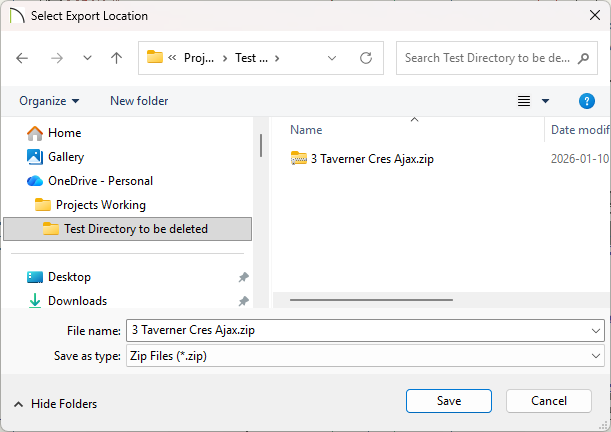Open the Save as type dropdown
The image size is (611, 432).
[x=596, y=356]
